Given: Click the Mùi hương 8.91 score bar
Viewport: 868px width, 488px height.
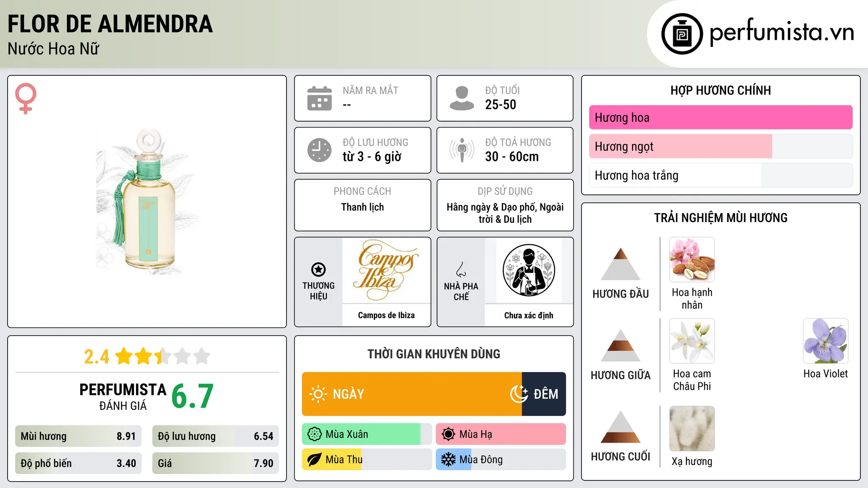Looking at the screenshot, I should 78,436.
